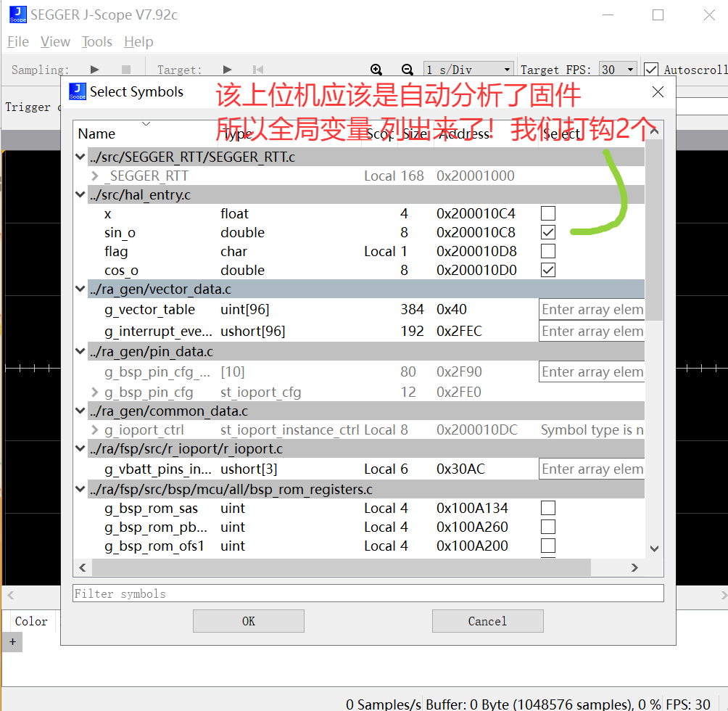Select g_bsp_rom_ofs1 checkbox
The height and width of the screenshot is (711, 728).
pyautogui.click(x=548, y=546)
